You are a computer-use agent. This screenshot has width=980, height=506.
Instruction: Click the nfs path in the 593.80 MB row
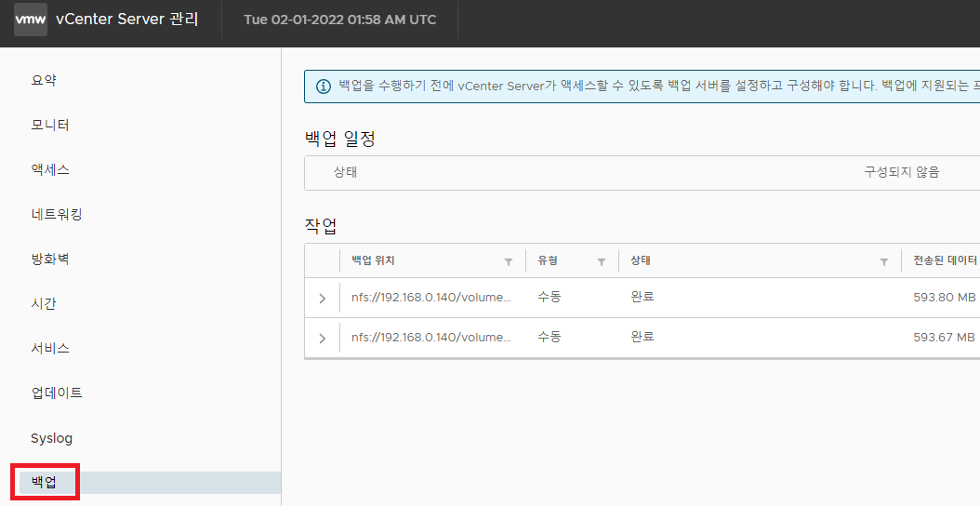coord(431,297)
